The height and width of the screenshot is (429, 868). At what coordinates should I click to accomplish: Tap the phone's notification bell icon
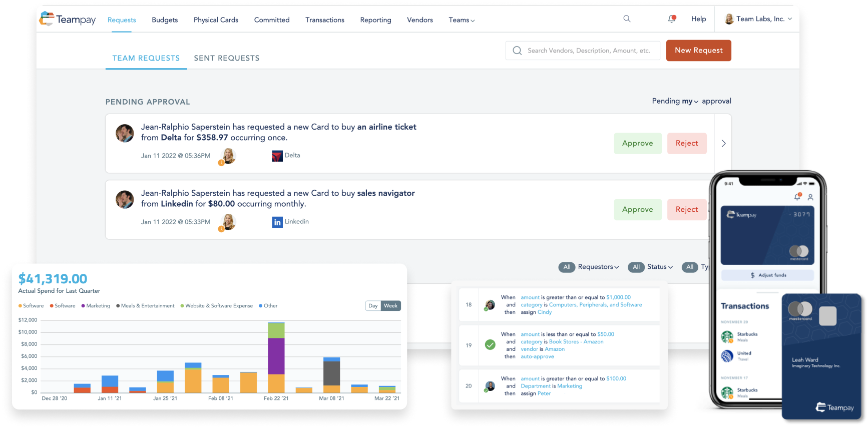coord(797,197)
